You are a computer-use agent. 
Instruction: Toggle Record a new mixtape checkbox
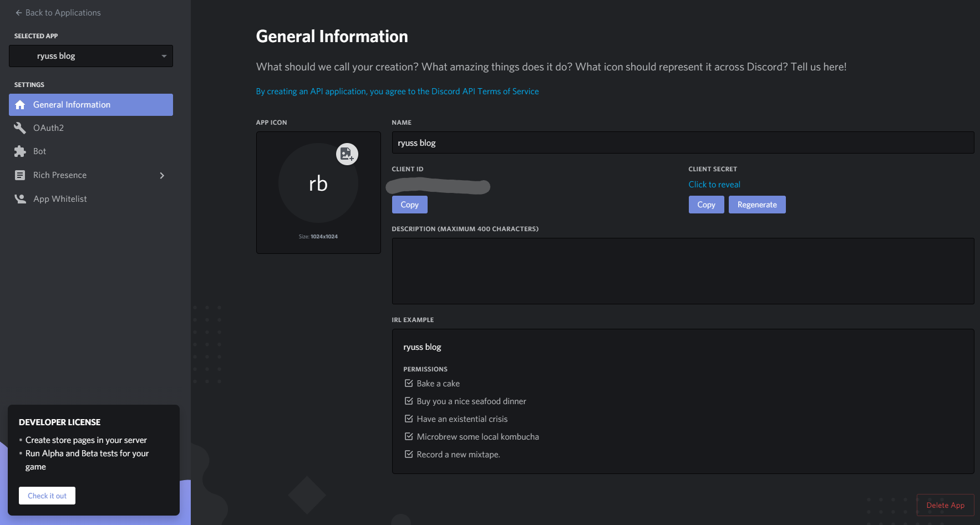(409, 454)
